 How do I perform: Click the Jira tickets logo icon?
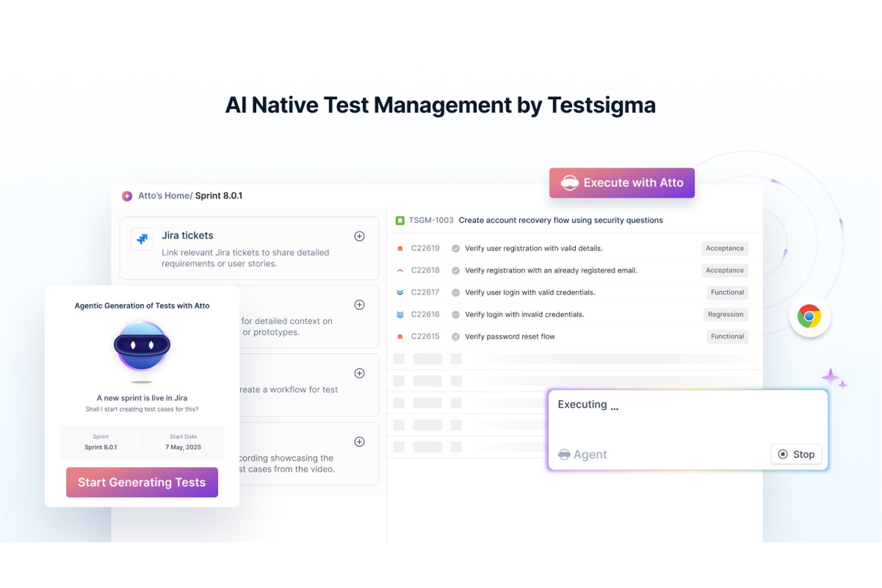pos(142,239)
